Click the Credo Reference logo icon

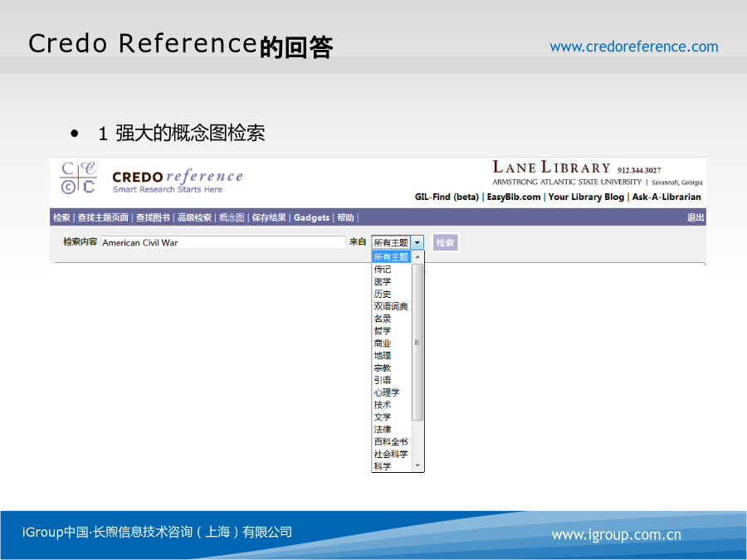coord(79,178)
